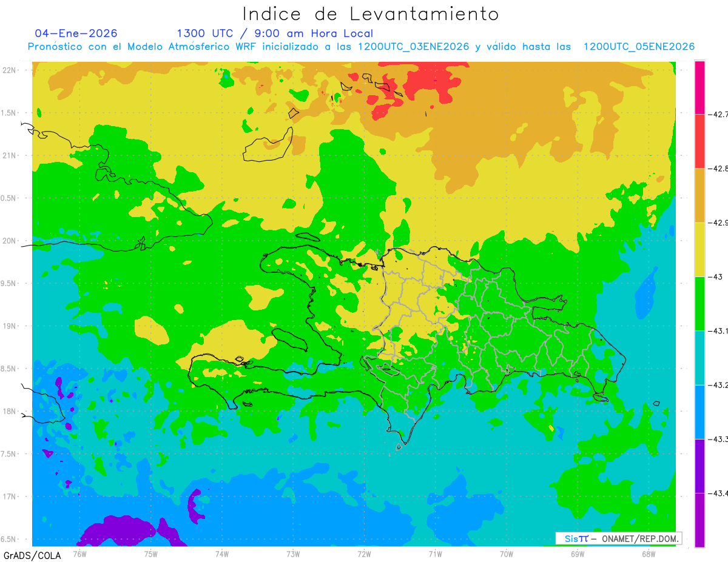The image size is (728, 562).
Task: Click the '-42.7' legend value
Action: pos(718,114)
